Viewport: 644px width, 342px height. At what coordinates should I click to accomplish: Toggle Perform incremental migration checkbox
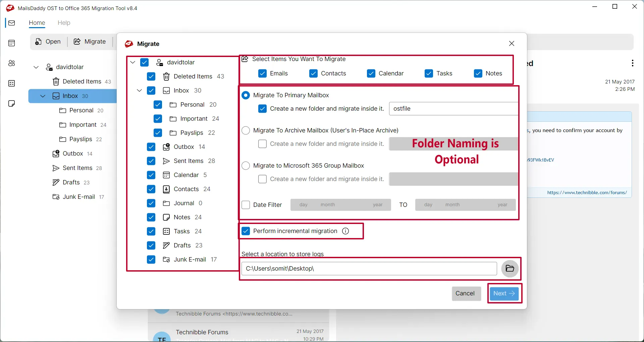246,231
